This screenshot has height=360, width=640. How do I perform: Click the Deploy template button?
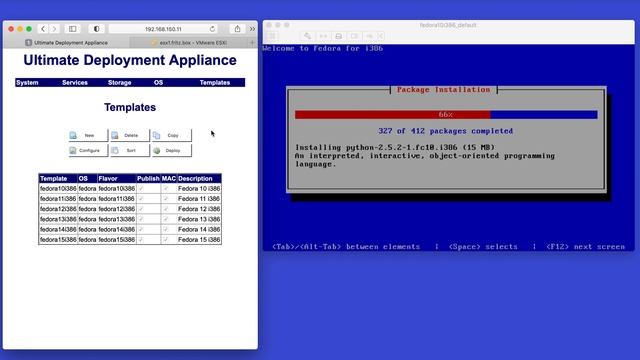pos(171,151)
